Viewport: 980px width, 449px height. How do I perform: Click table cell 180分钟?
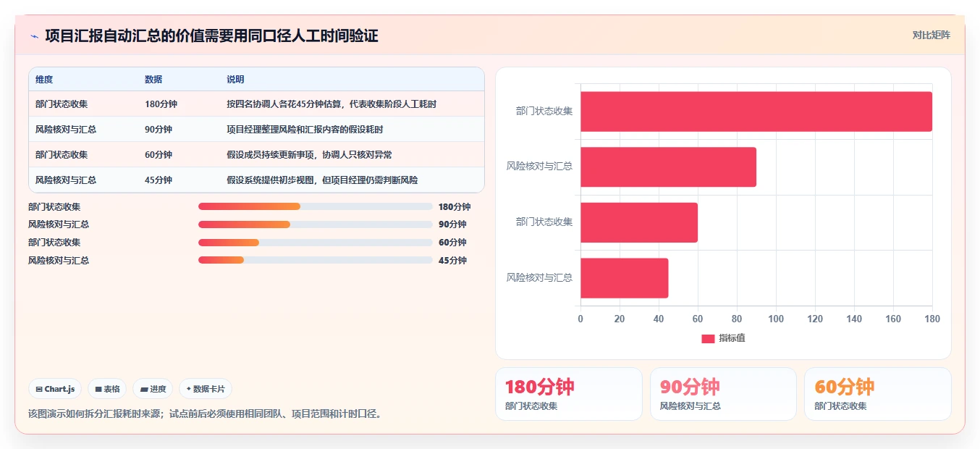pyautogui.click(x=161, y=104)
